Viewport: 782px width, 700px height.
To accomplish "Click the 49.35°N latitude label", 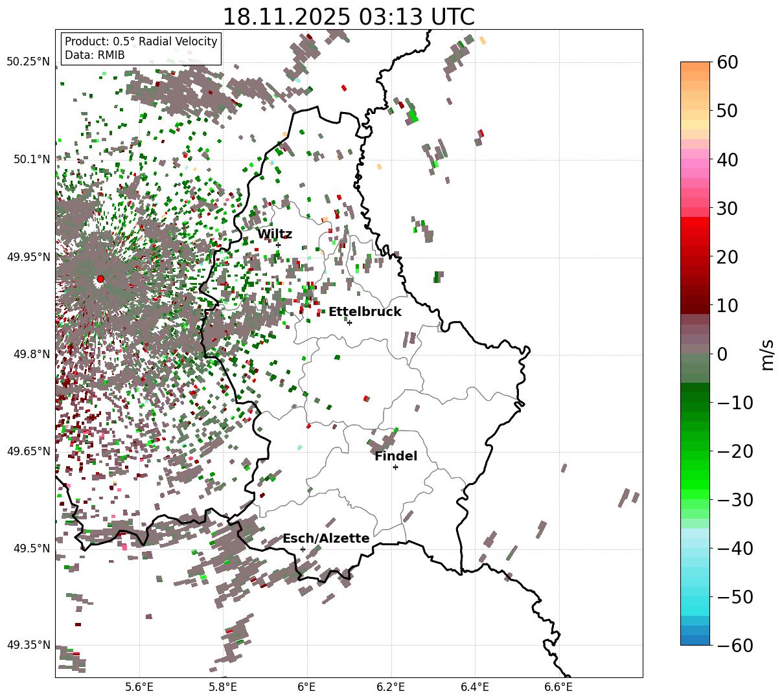I will click(28, 645).
